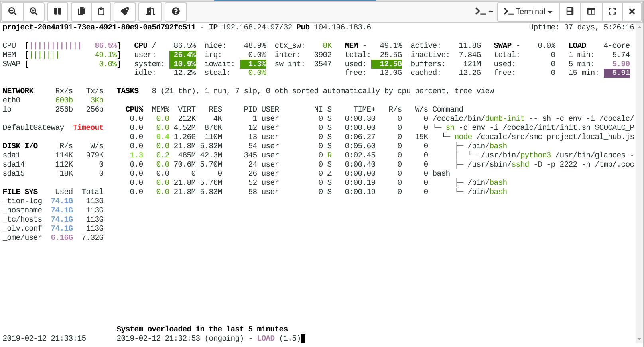The image size is (644, 347).
Task: Open the Terminal frame type dropdown
Action: pos(528,12)
